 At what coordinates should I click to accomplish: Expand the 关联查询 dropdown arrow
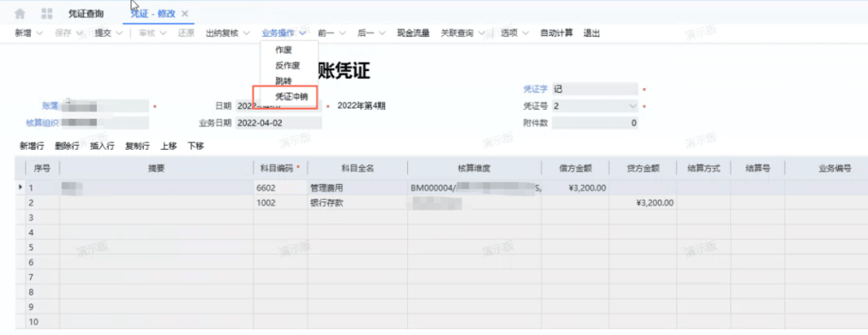point(482,33)
